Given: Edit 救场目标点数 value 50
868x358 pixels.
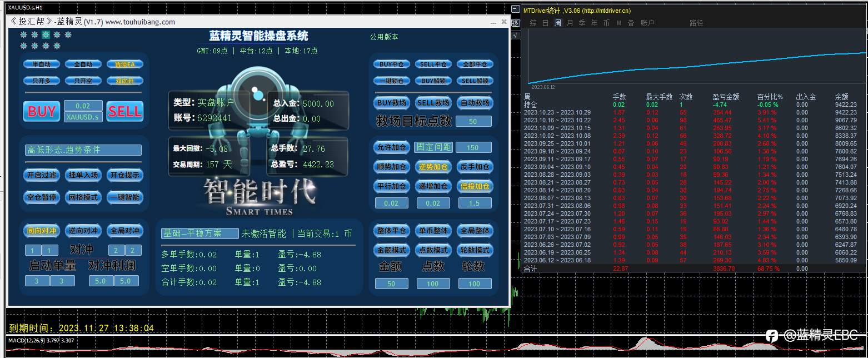Looking at the screenshot, I should pos(473,122).
